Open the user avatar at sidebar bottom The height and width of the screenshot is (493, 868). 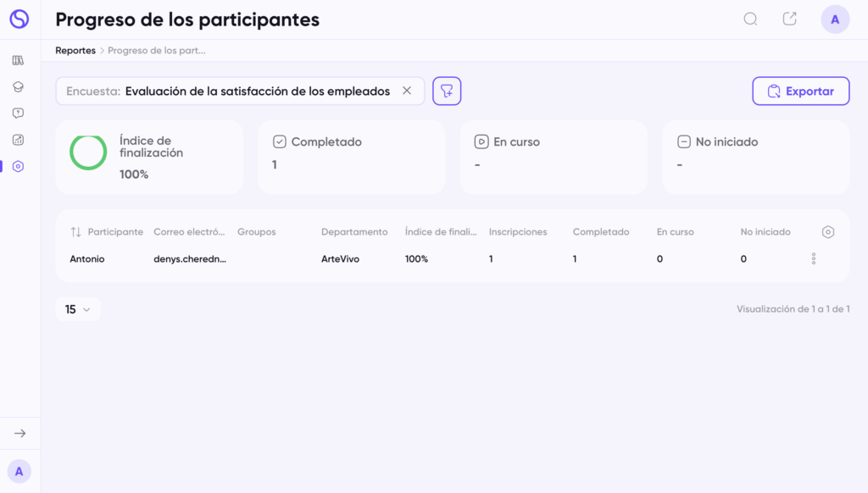pos(19,472)
